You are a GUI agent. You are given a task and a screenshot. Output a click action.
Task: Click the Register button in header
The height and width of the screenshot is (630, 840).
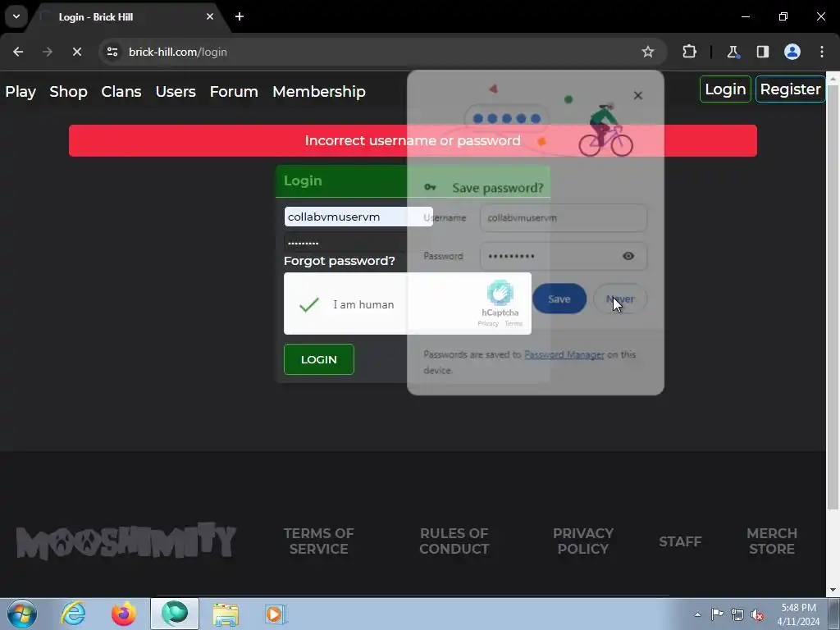click(790, 89)
